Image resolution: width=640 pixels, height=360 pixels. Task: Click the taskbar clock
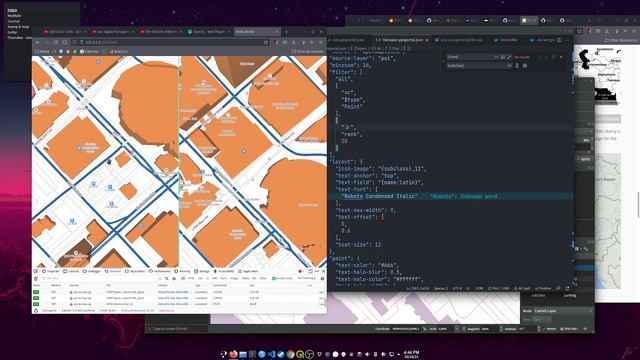(411, 354)
